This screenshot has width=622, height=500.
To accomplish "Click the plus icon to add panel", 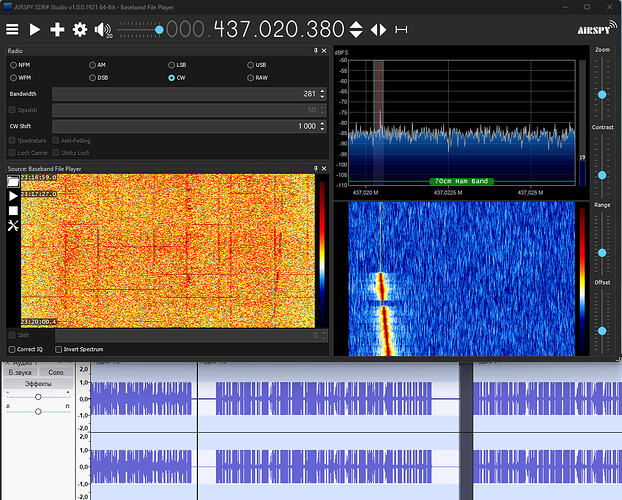I will tap(57, 30).
